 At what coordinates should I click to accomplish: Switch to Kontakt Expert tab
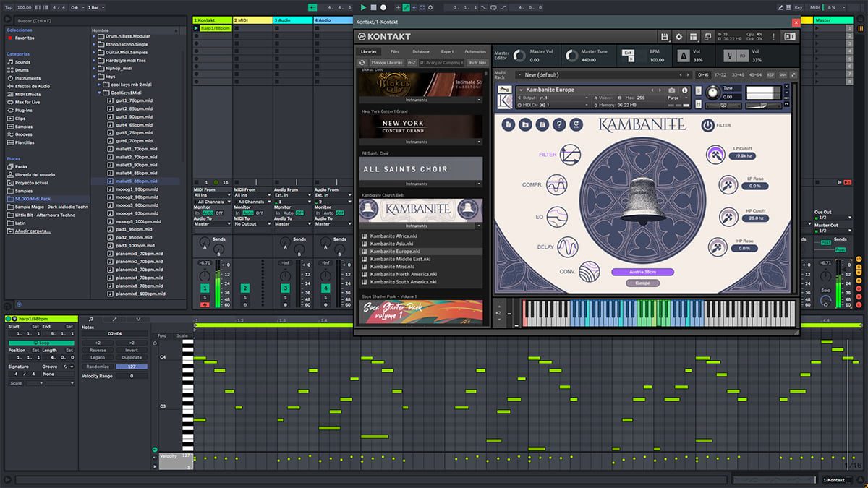[x=447, y=51]
